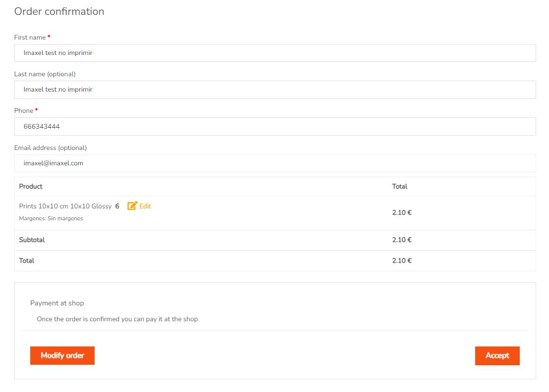This screenshot has height=392, width=549.
Task: Click the Order confirmation heading
Action: tap(59, 11)
